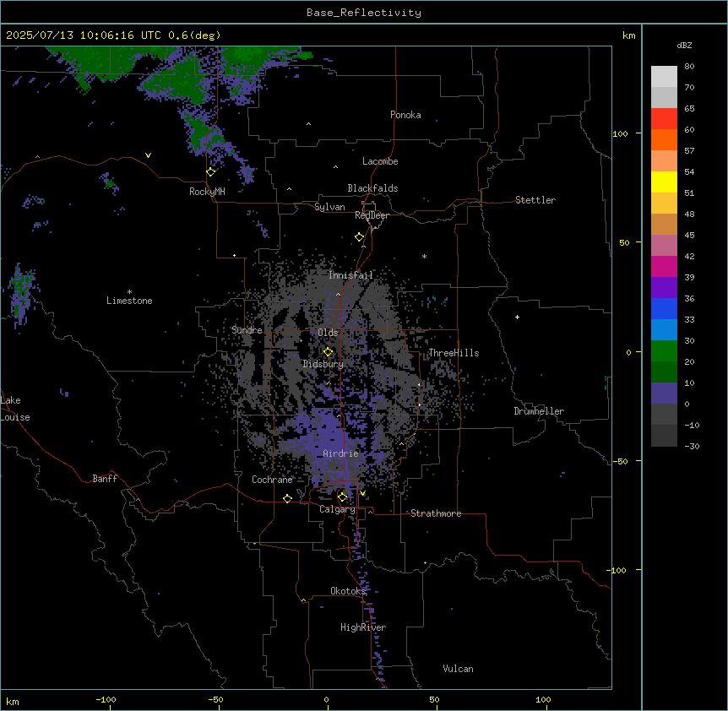Click the Cochrane town label
Screen dimensions: 728x711
click(272, 480)
